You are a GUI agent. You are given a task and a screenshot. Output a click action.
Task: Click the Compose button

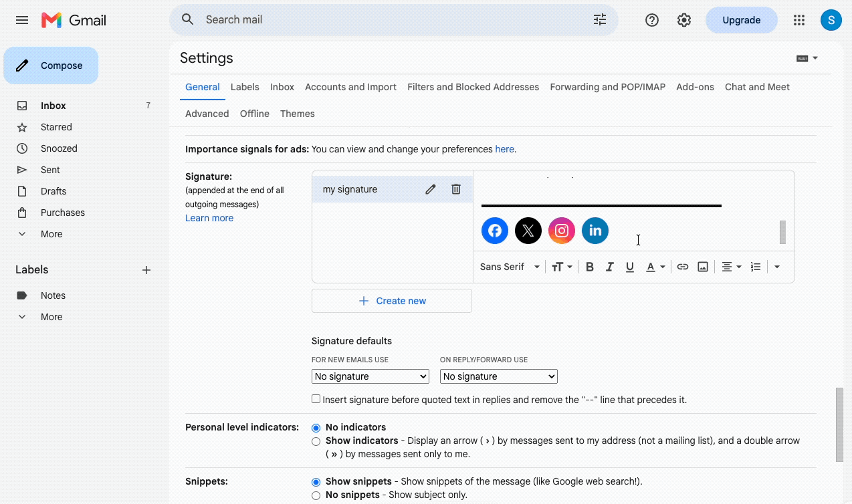51,66
